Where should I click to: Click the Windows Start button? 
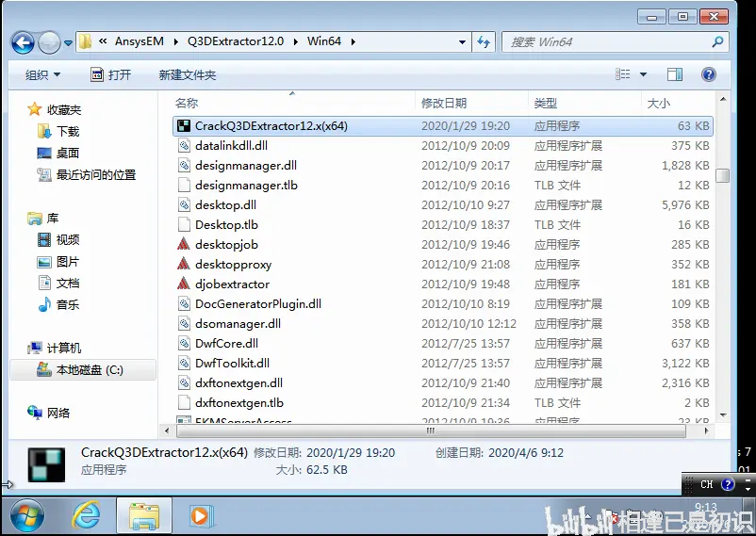[x=27, y=515]
